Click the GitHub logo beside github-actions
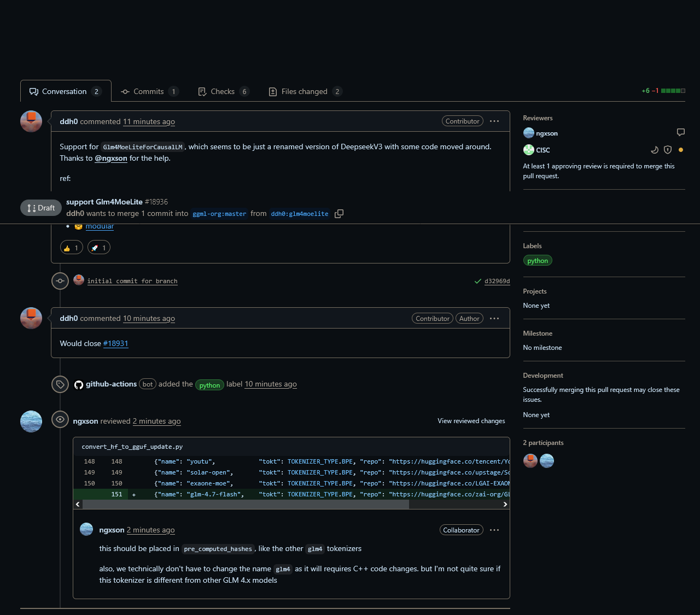Viewport: 700px width, 615px height. [79, 384]
